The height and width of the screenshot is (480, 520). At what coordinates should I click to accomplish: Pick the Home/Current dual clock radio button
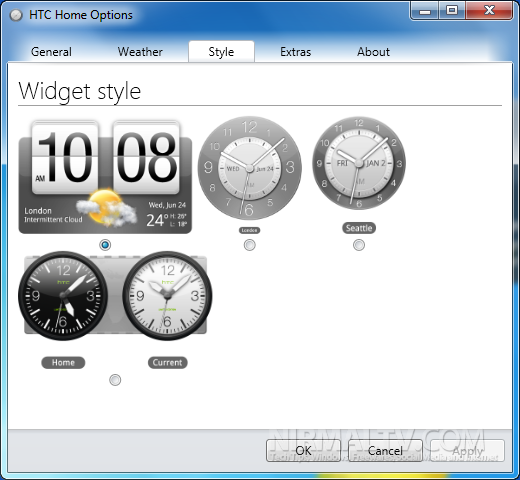point(115,380)
